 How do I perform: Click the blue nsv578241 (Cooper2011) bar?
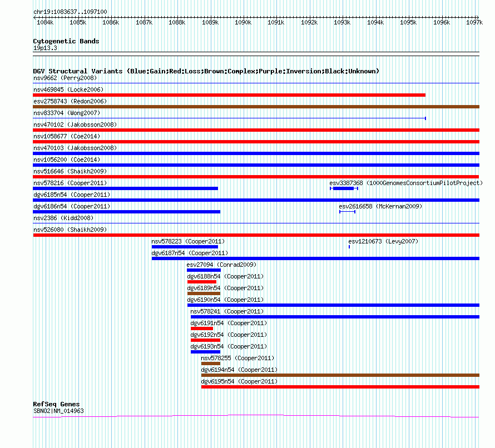coord(335,317)
